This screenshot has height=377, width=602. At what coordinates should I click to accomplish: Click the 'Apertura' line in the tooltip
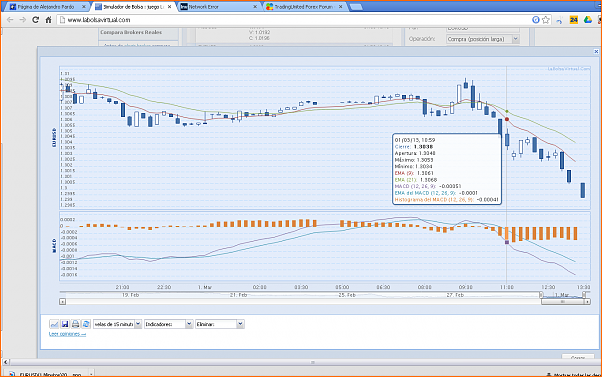click(x=415, y=153)
